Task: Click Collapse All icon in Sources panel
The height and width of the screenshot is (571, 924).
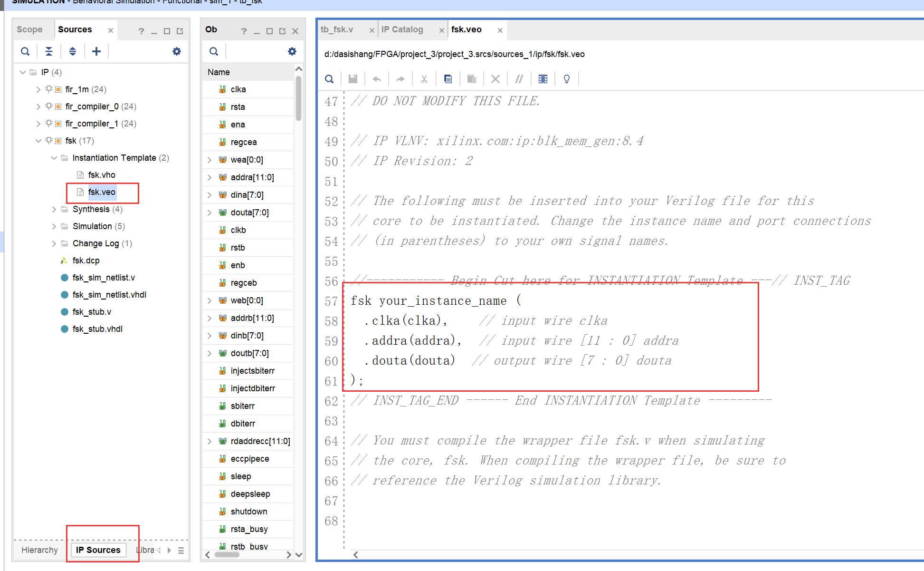Action: point(49,51)
